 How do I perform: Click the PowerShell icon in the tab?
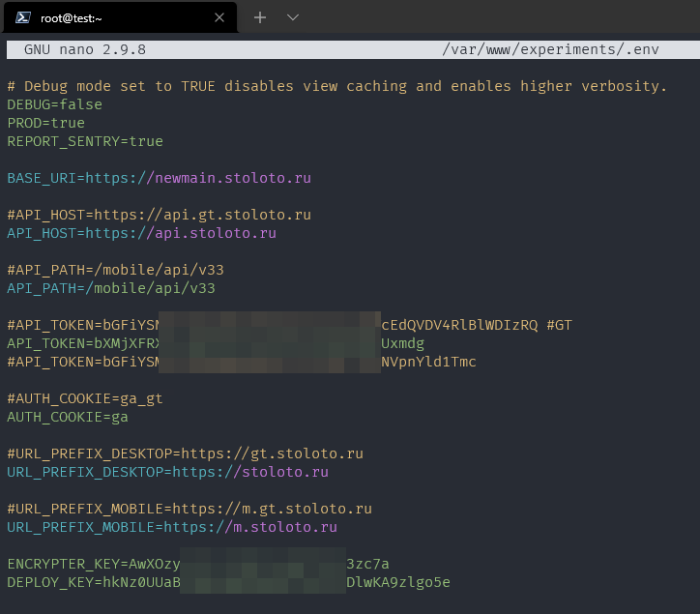pos(22,17)
